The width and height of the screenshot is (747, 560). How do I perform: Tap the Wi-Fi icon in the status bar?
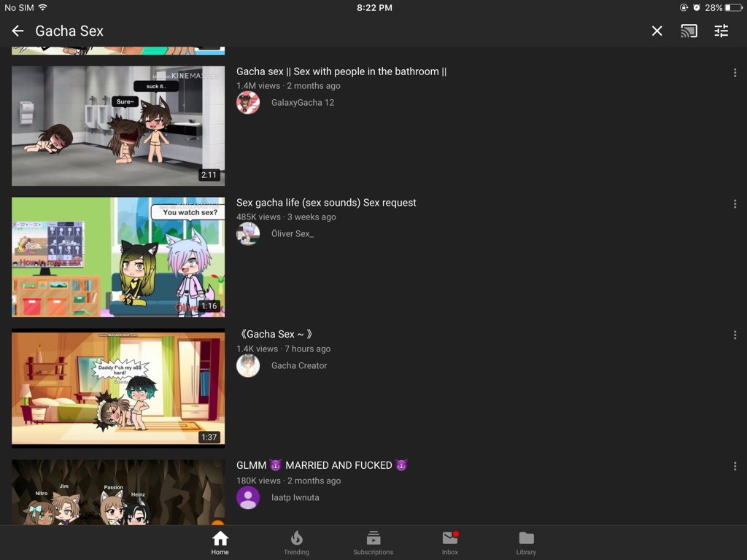pos(43,7)
